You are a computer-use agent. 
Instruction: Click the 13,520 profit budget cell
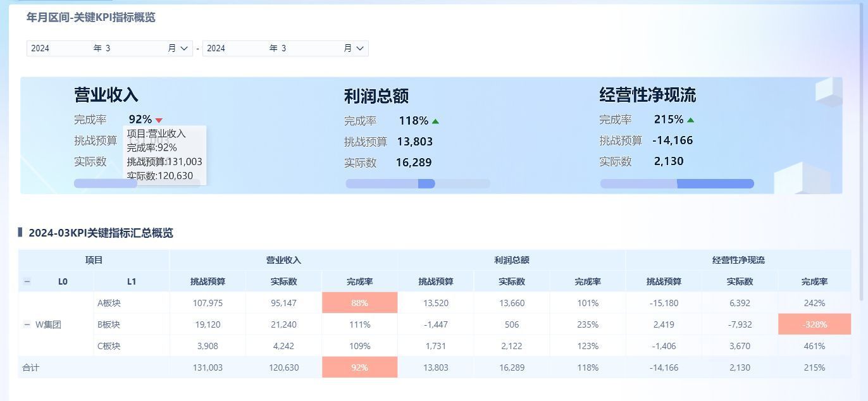(435, 303)
